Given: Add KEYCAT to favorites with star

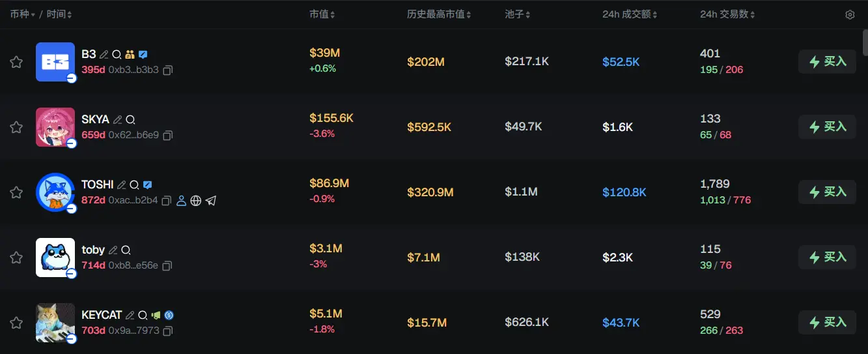Looking at the screenshot, I should [16, 323].
